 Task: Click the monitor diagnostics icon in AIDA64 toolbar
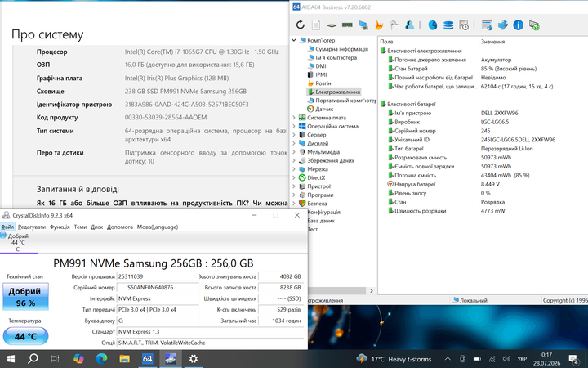(x=363, y=25)
